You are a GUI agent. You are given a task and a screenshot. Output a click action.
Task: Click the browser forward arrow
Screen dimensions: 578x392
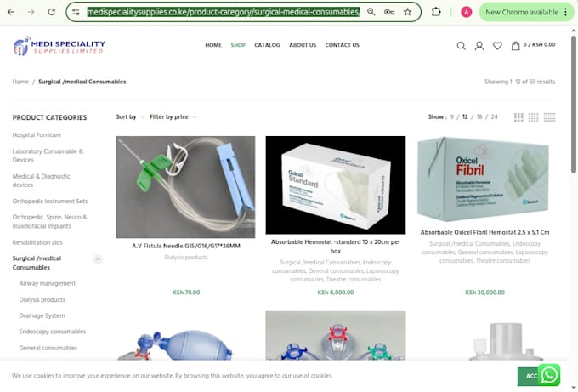31,12
